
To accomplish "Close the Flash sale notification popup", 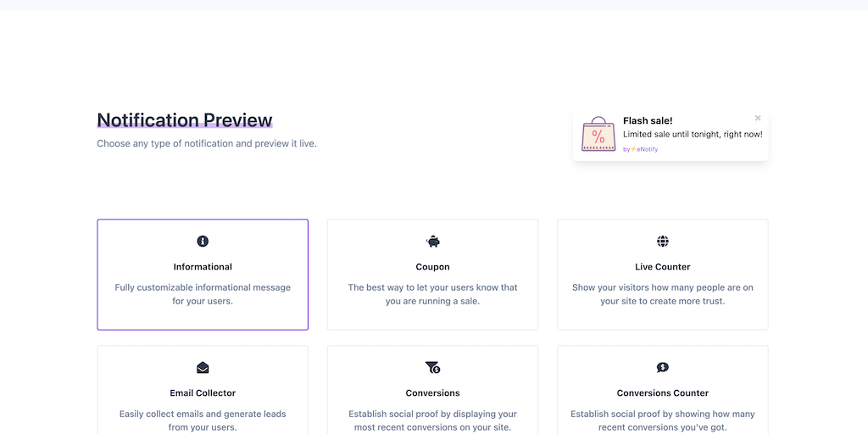I will 758,118.
